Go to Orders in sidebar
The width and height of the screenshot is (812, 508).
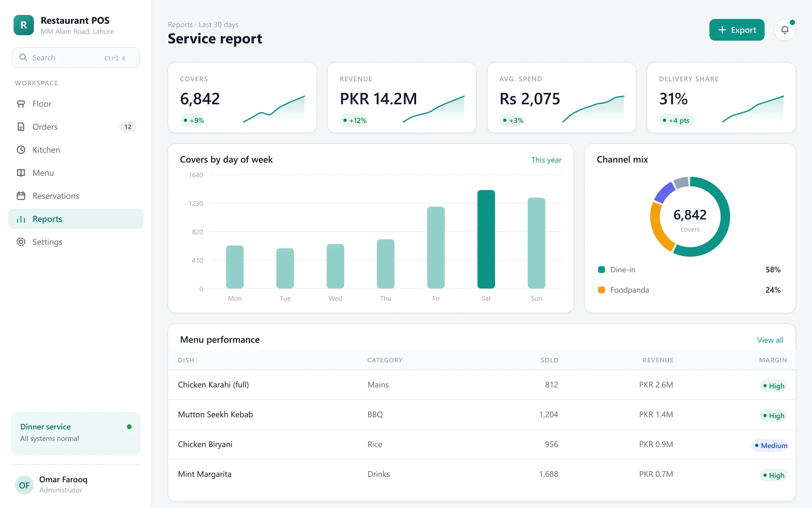76,127
